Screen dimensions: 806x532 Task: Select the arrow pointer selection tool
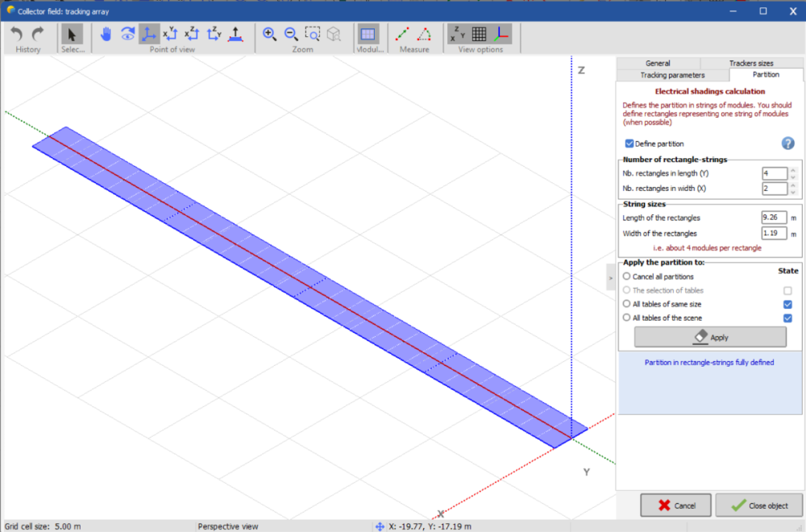pos(72,34)
